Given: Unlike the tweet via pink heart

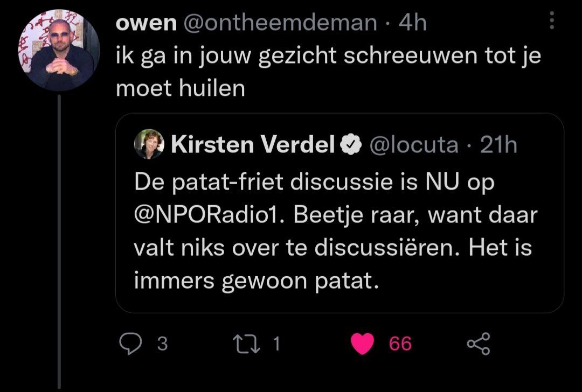Looking at the screenshot, I should [x=362, y=344].
